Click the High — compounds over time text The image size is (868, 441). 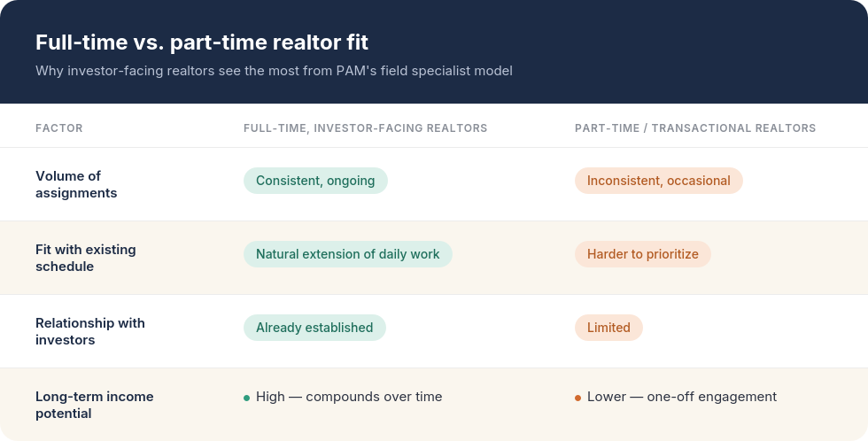click(x=349, y=397)
